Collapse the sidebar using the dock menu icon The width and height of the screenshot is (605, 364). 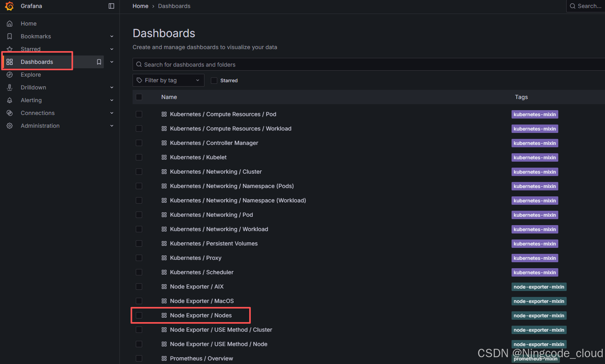click(x=111, y=6)
